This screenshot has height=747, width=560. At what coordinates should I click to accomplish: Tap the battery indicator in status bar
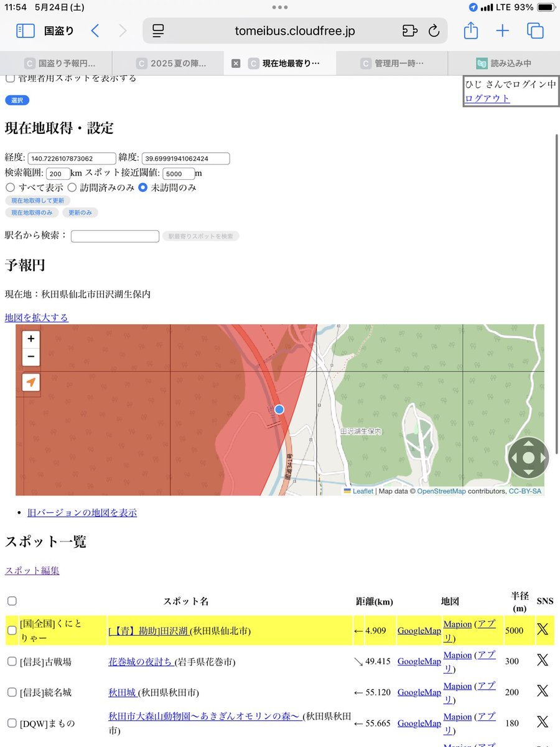click(x=546, y=7)
